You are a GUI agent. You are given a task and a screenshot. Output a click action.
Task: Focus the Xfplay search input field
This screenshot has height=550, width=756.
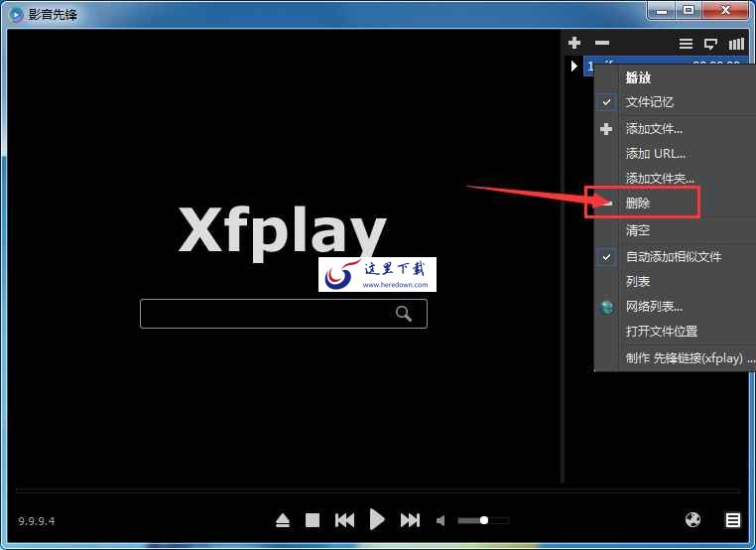(x=284, y=314)
